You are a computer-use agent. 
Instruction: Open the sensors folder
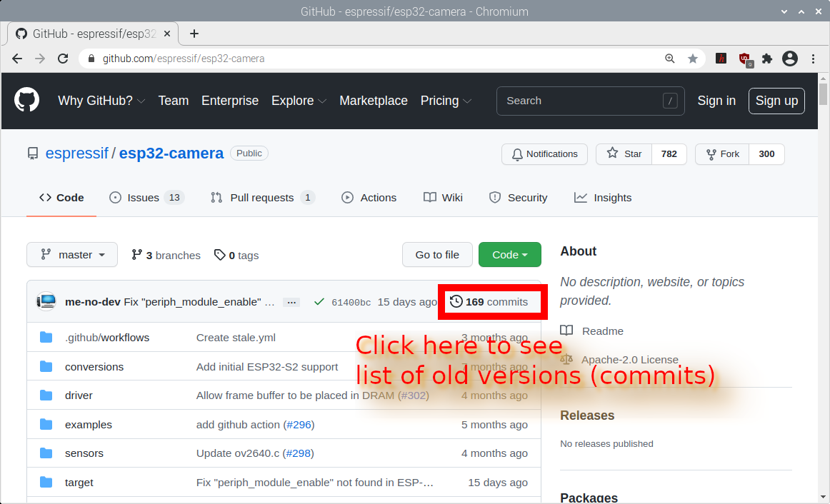tap(84, 453)
